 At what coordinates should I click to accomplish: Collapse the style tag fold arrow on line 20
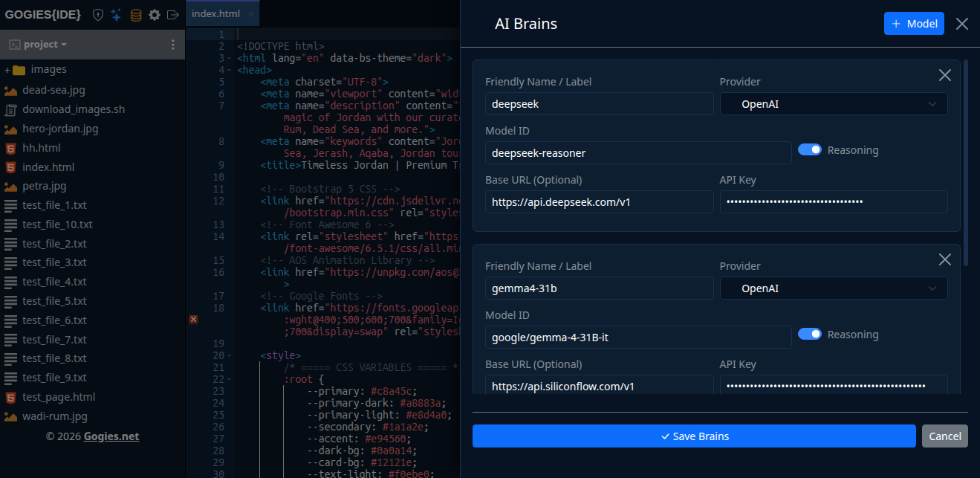(231, 355)
